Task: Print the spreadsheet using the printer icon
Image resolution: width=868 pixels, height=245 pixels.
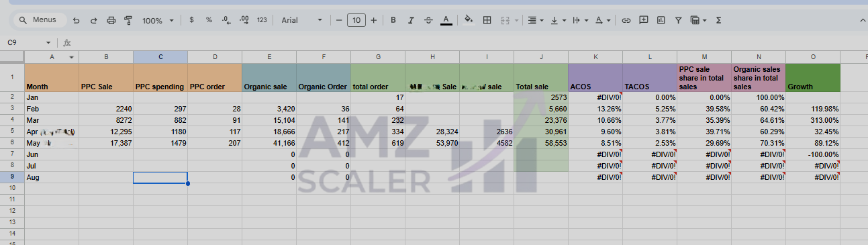Action: 111,20
